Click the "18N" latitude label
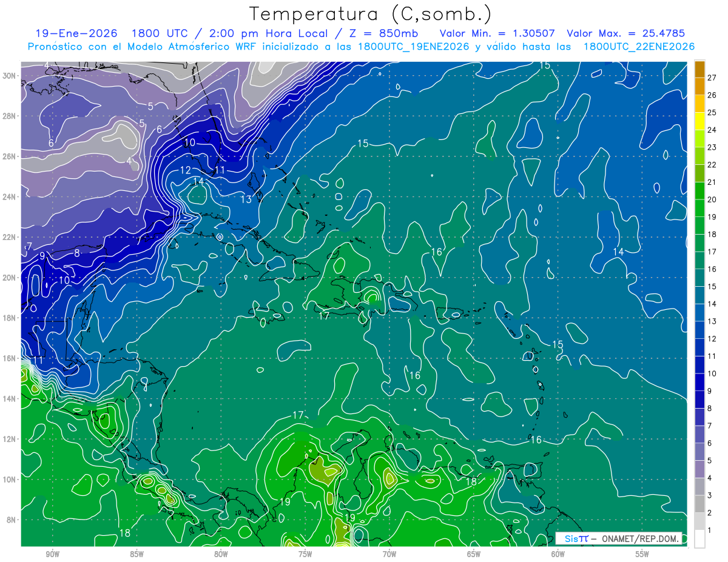The image size is (728, 562). [10, 318]
